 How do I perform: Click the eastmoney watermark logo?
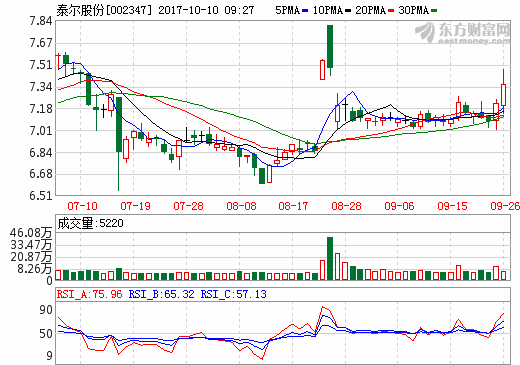click(463, 33)
